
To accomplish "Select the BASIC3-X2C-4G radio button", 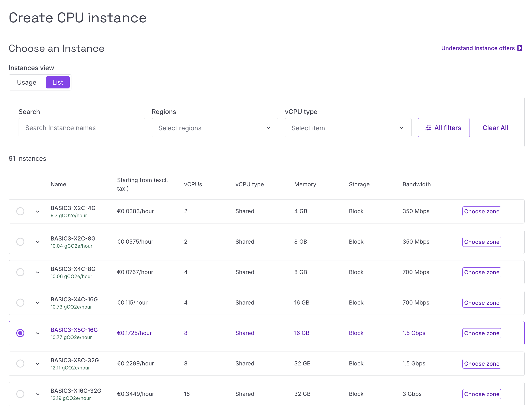I will [x=20, y=211].
